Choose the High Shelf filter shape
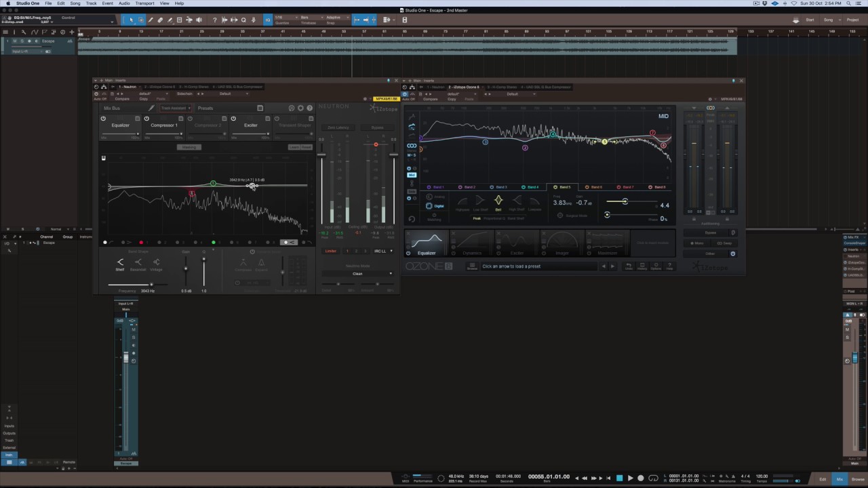 coord(517,202)
